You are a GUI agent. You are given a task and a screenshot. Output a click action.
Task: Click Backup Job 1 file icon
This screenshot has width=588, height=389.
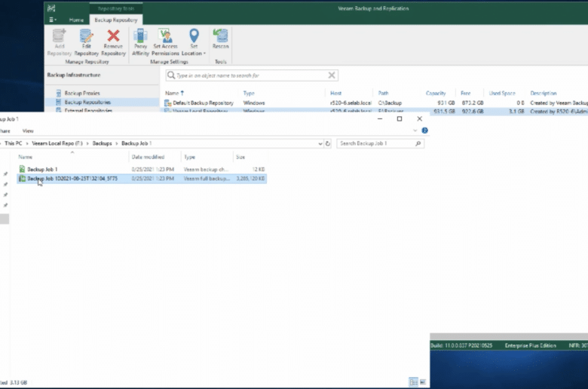point(22,169)
